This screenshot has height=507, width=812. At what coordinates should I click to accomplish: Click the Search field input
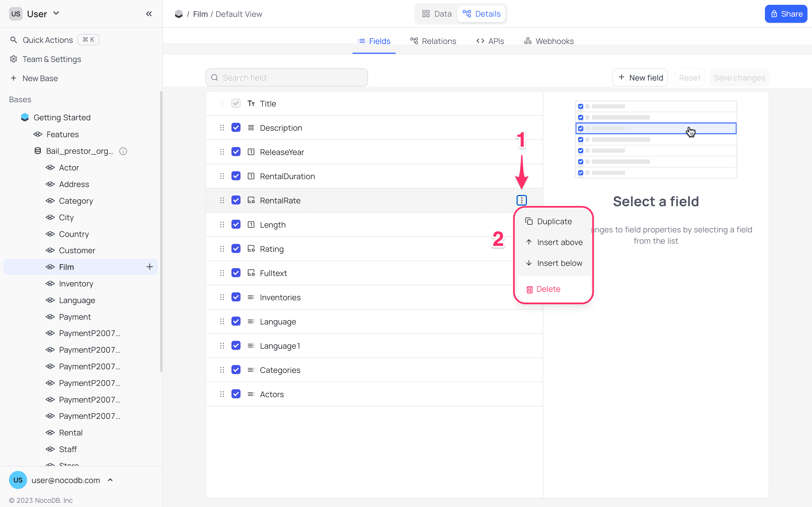tap(286, 77)
